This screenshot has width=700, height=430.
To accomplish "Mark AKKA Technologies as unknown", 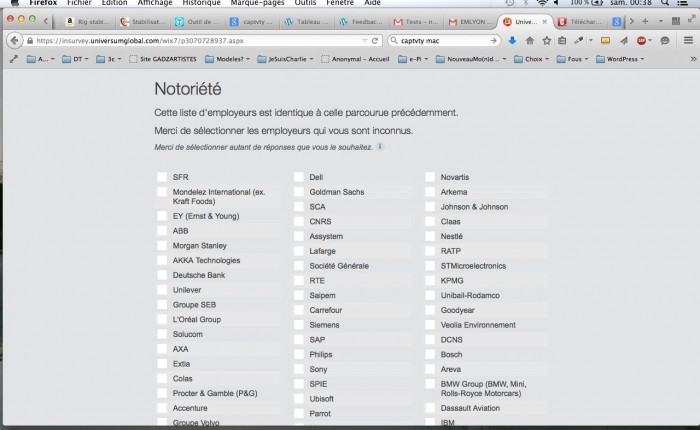I will tap(162, 260).
